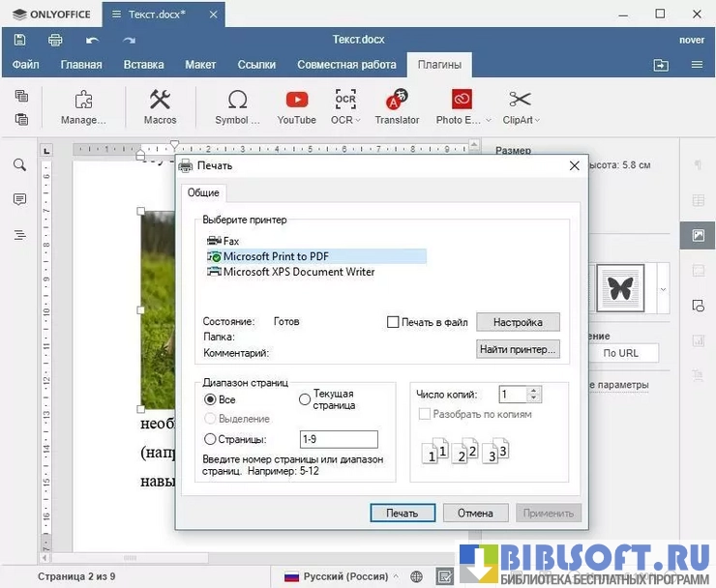Click the page range input field
Viewport: 716px width, 588px height.
click(339, 439)
